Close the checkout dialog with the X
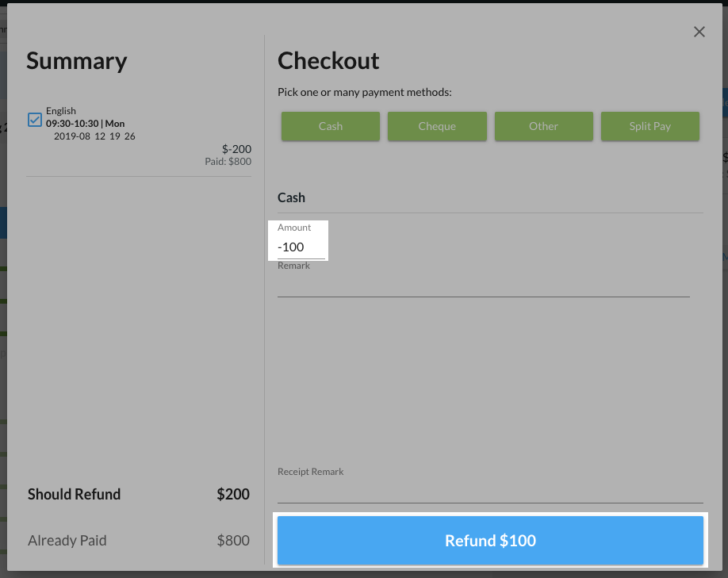The width and height of the screenshot is (728, 578). [x=699, y=32]
